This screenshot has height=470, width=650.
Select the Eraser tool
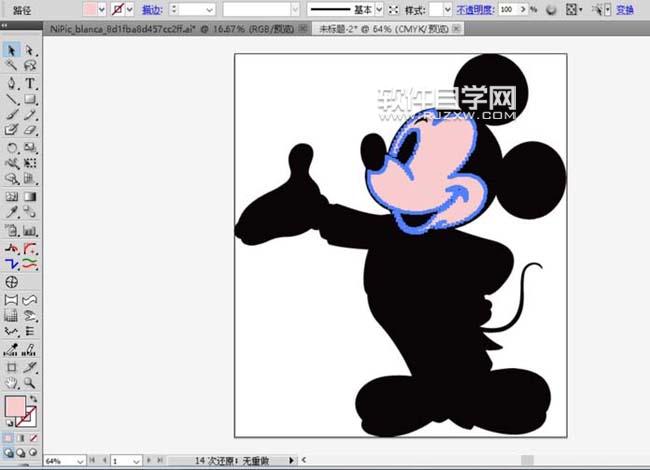(x=30, y=130)
